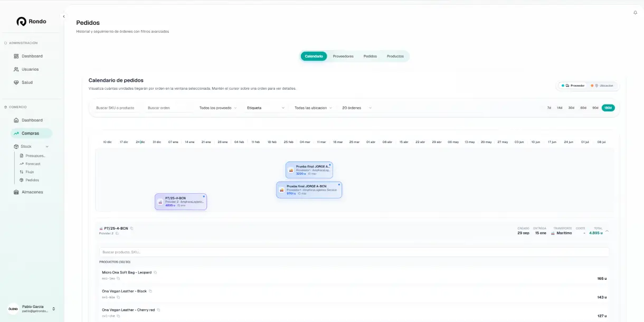The image size is (644, 322).
Task: Copy the Micro Ona Soft Bag - Leopard name
Action: pyautogui.click(x=155, y=272)
